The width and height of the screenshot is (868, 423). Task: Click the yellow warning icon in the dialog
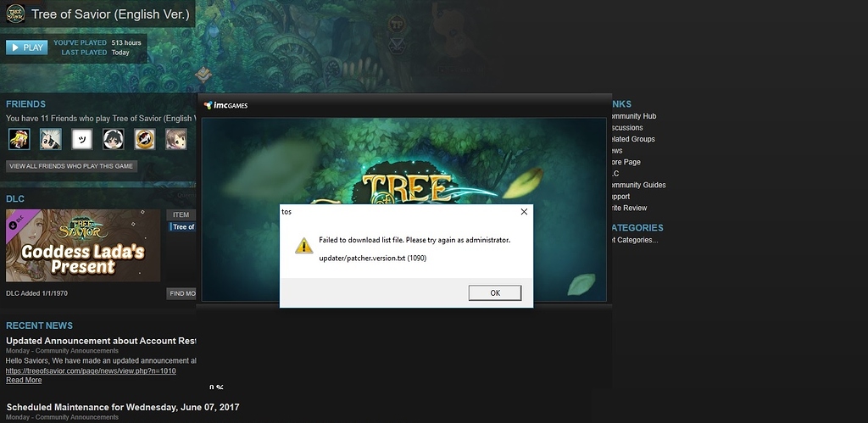[x=303, y=246]
